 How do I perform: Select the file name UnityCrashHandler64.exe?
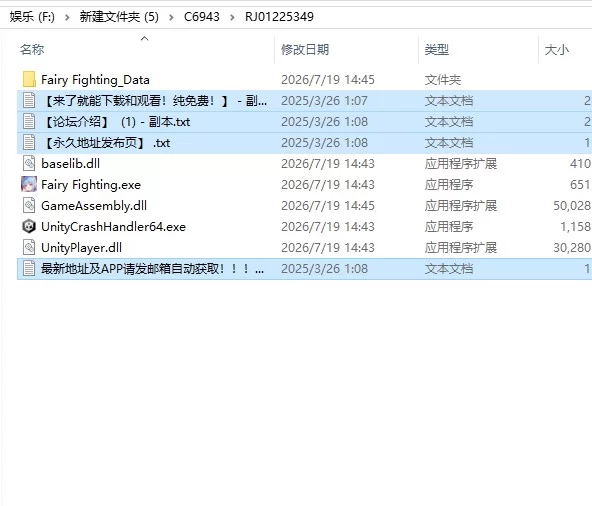(114, 227)
